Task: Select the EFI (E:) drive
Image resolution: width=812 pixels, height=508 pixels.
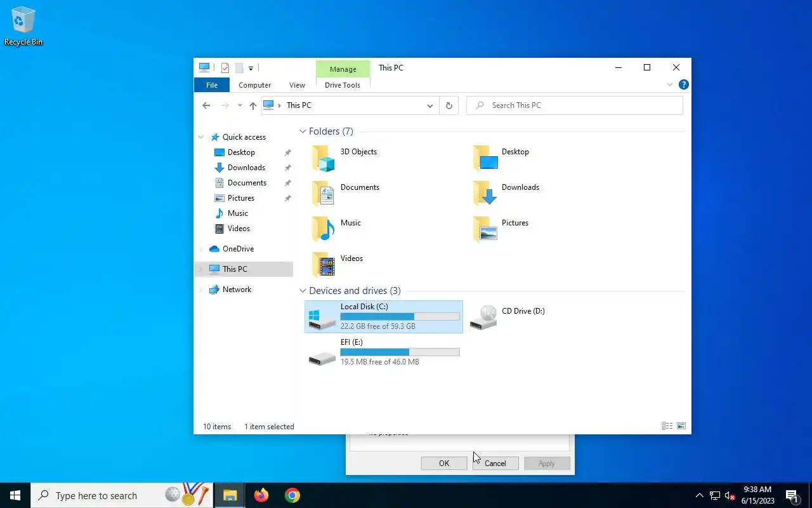Action: click(384, 352)
